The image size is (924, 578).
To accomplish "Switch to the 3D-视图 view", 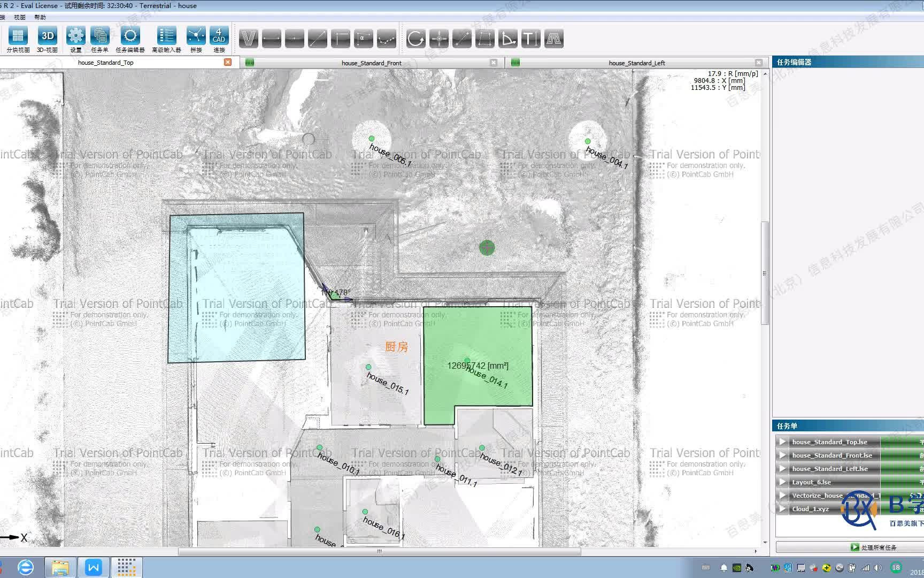I will coord(47,40).
